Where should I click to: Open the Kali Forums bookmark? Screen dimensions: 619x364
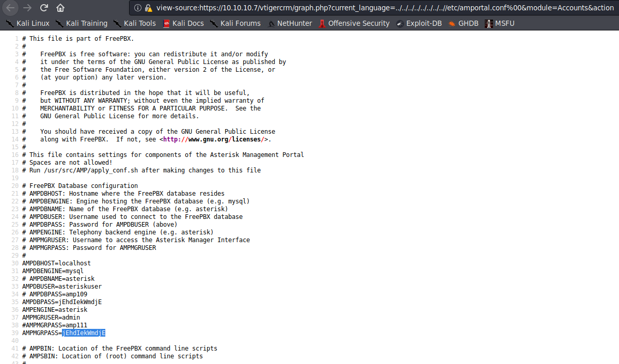235,23
